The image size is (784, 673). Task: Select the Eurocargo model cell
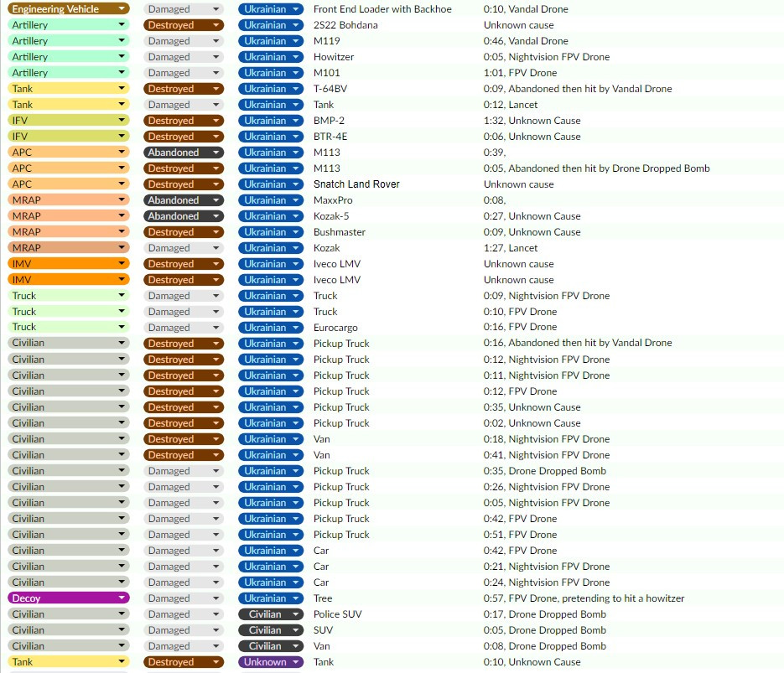[335, 328]
